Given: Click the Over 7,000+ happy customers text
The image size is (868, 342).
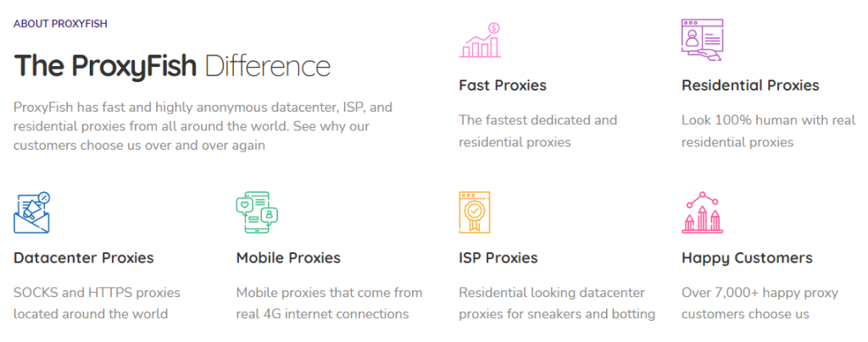Looking at the screenshot, I should [759, 303].
